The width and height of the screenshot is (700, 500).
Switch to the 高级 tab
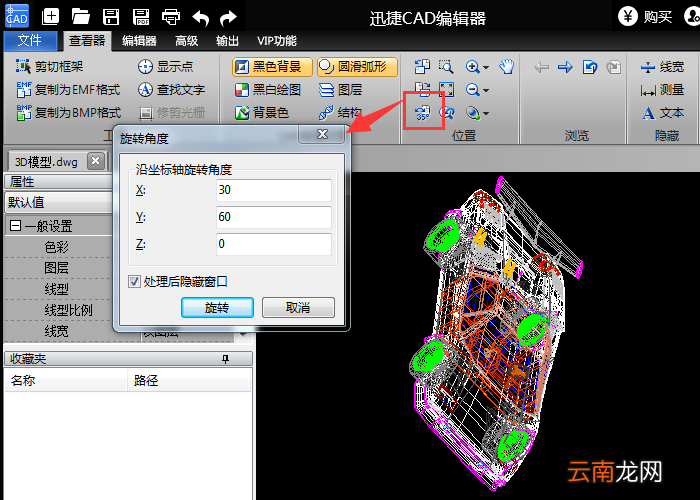click(x=186, y=41)
